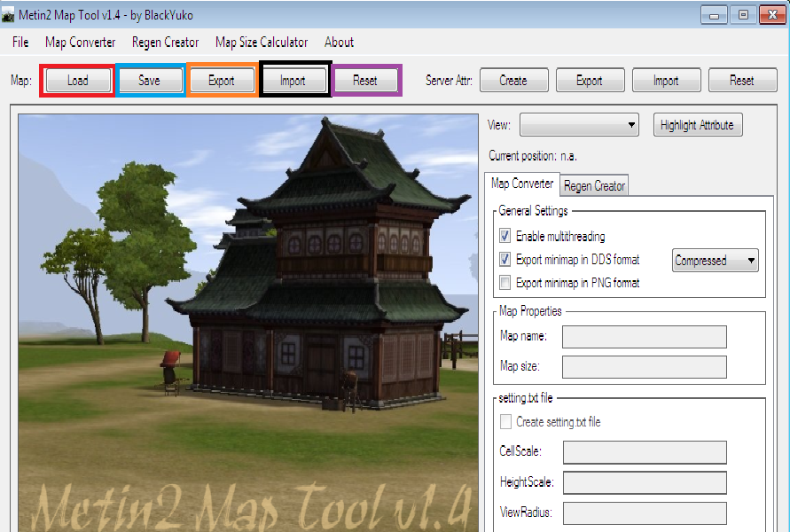The height and width of the screenshot is (532, 790).
Task: Toggle Create setting.txt file checkbox
Action: coord(505,422)
